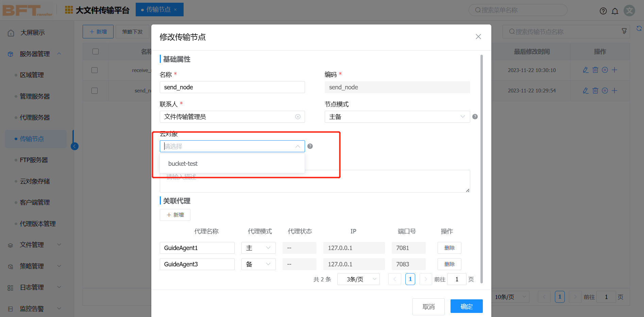
Task: Close the 修改传输节点 dialog with the X
Action: click(x=478, y=37)
